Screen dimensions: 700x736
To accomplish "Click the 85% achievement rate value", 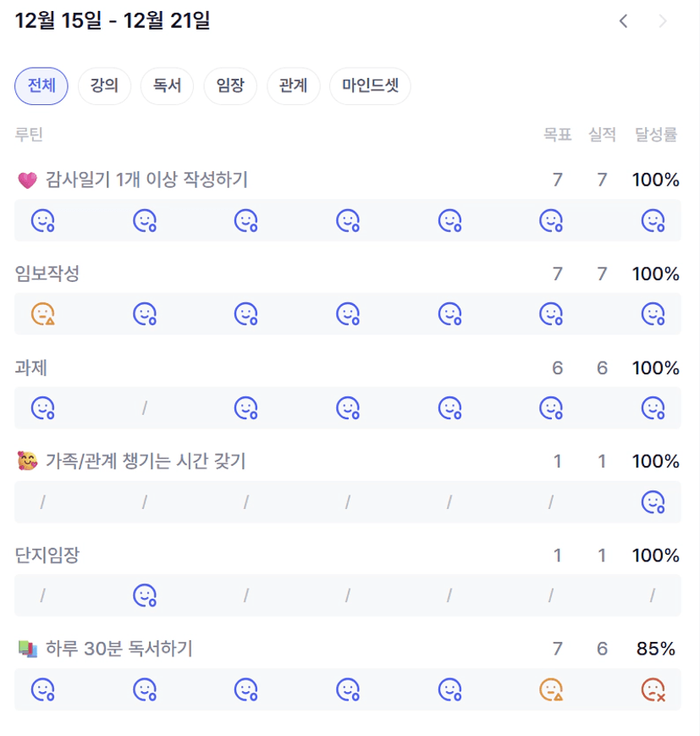I will (655, 649).
